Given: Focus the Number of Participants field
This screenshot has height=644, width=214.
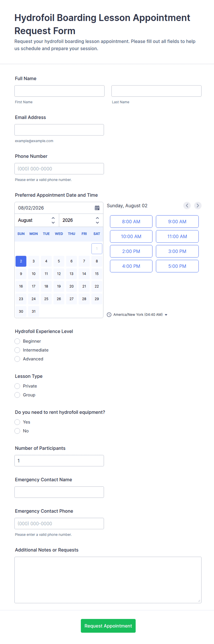Looking at the screenshot, I should (x=59, y=461).
